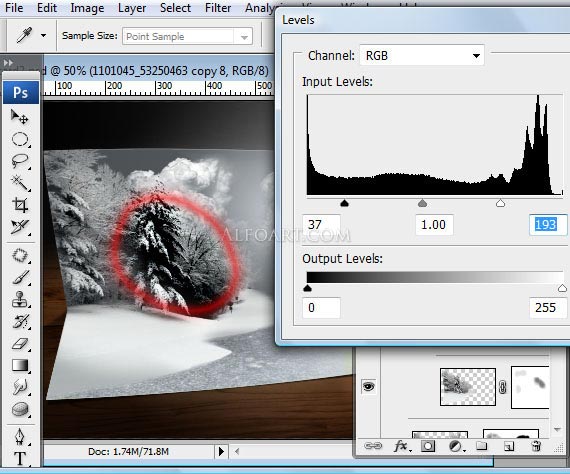Open the Sample Size dropdown

point(188,36)
